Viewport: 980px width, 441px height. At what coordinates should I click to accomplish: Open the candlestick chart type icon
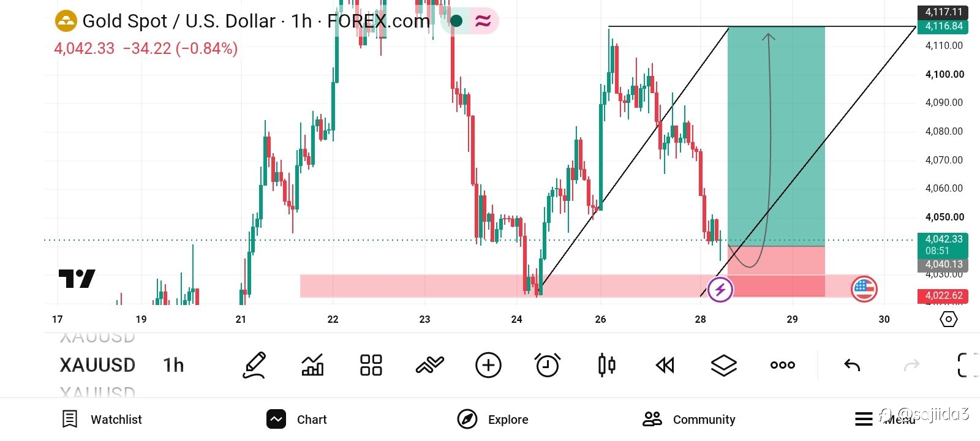tap(606, 366)
